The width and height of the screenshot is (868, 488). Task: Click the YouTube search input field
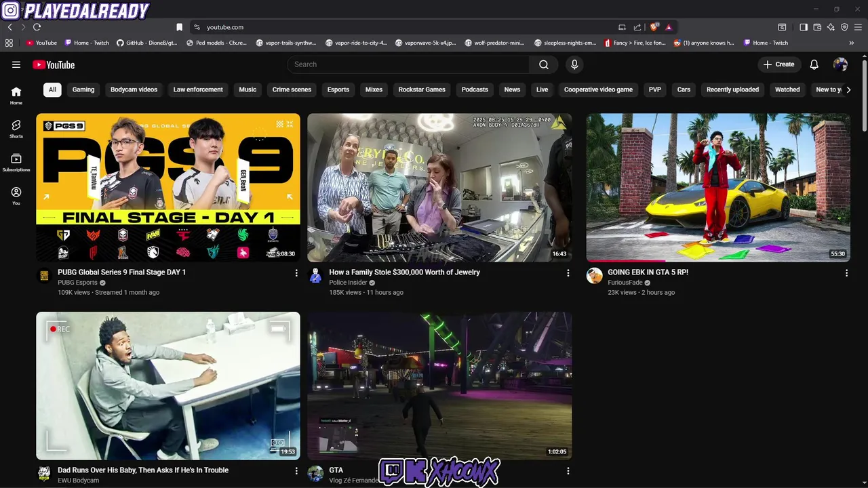coord(408,64)
